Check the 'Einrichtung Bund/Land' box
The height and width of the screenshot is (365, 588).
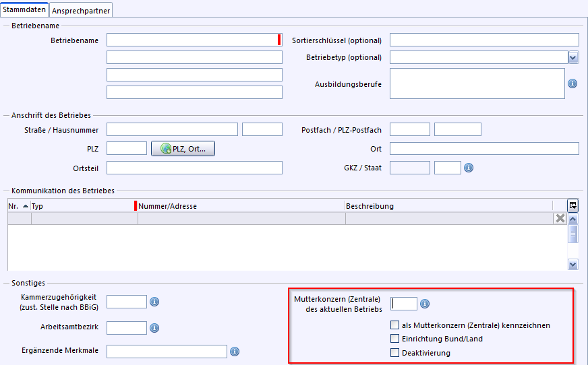pos(395,339)
